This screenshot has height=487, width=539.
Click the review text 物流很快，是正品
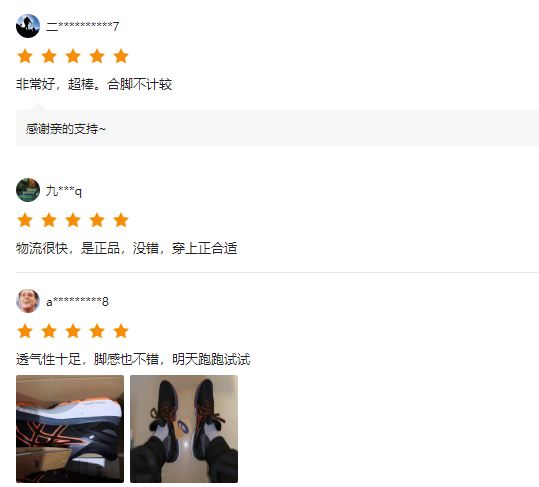pos(68,248)
